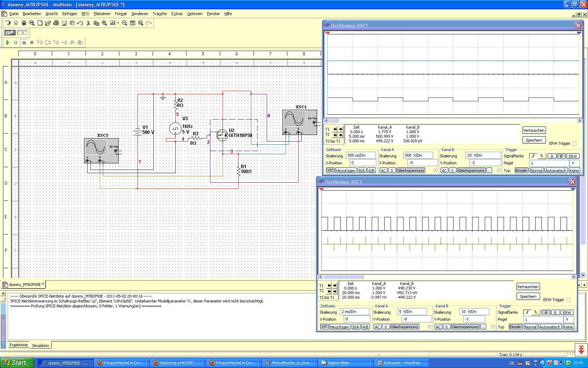Screen dimensions: 588x368
Task: Set XSC2 trigger type to Automatisch
Action: click(549, 327)
